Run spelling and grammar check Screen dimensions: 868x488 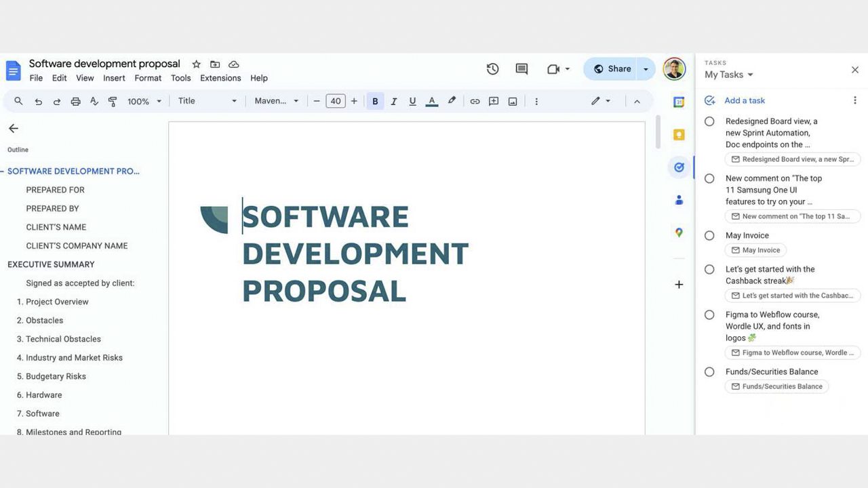point(94,102)
